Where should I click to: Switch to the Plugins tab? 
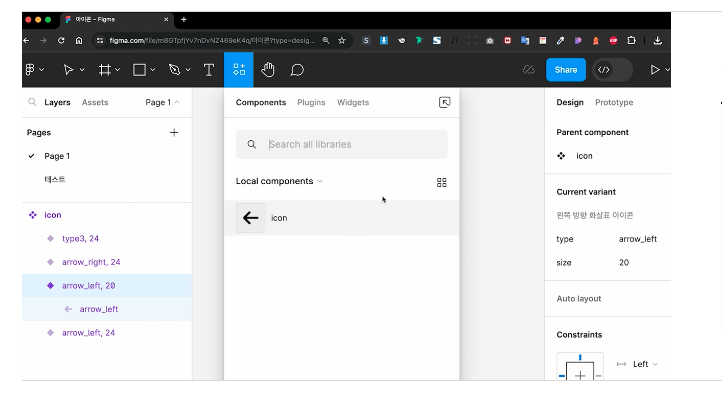311,102
